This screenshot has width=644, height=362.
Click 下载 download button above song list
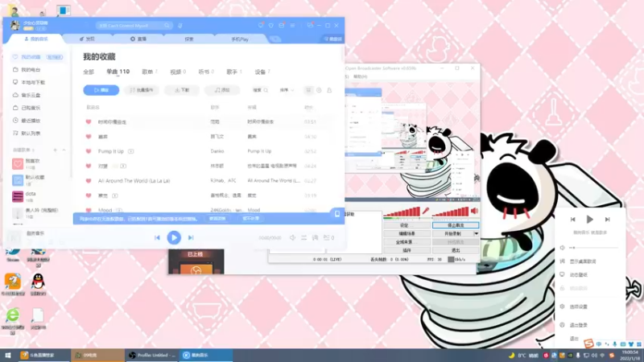tap(182, 90)
